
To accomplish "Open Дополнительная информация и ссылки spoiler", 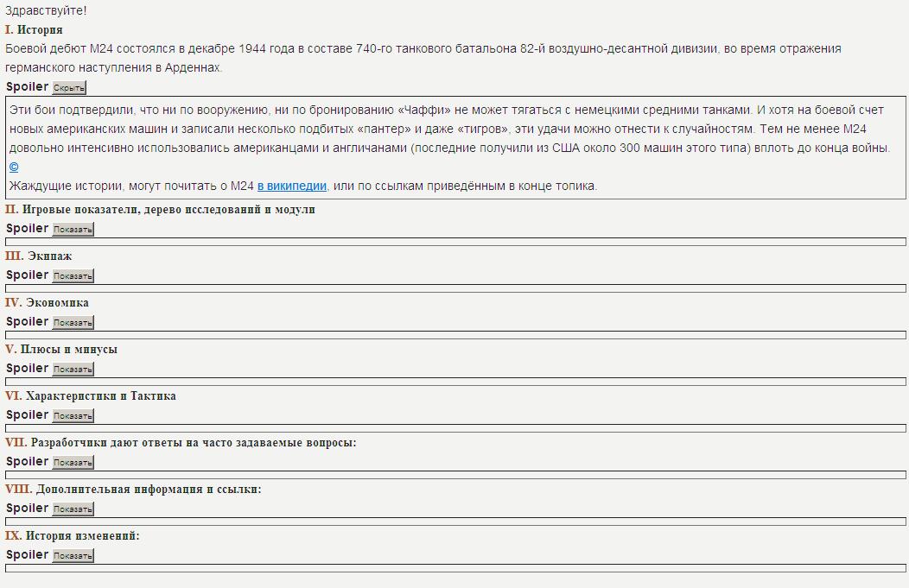I will 73,509.
